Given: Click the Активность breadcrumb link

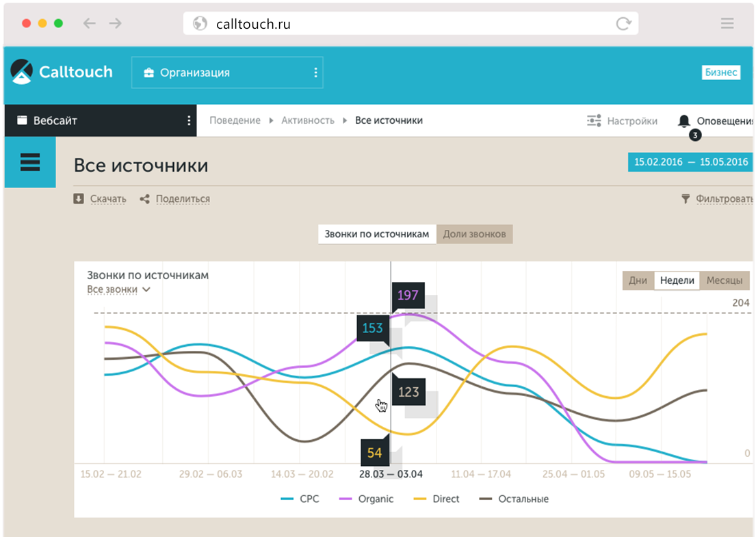Looking at the screenshot, I should (x=308, y=120).
